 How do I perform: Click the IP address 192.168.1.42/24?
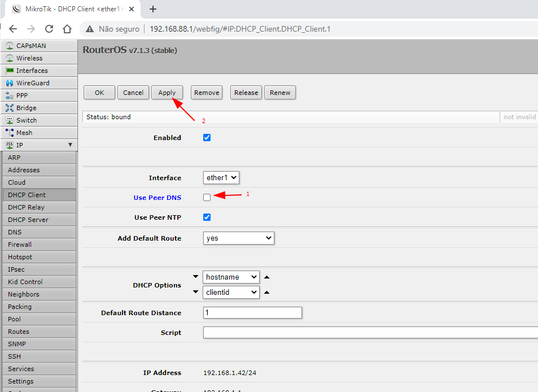230,373
